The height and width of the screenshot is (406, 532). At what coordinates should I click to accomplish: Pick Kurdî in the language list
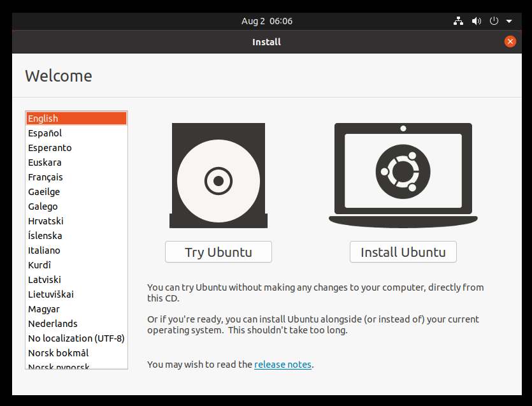[x=76, y=265]
